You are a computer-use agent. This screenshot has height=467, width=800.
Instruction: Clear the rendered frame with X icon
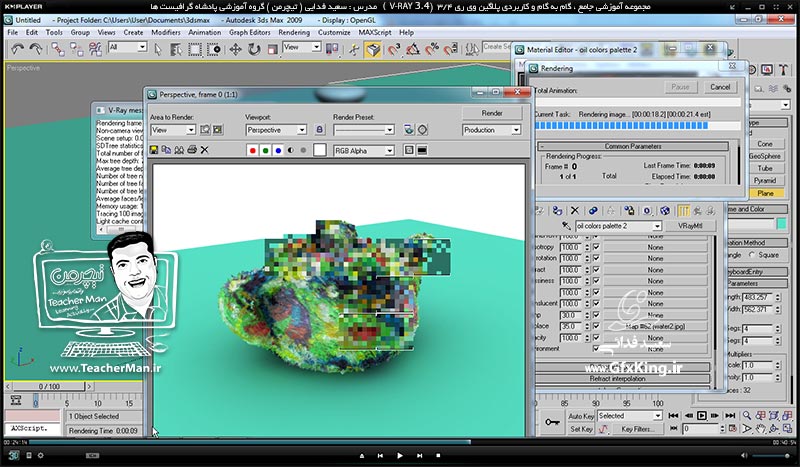click(x=205, y=150)
